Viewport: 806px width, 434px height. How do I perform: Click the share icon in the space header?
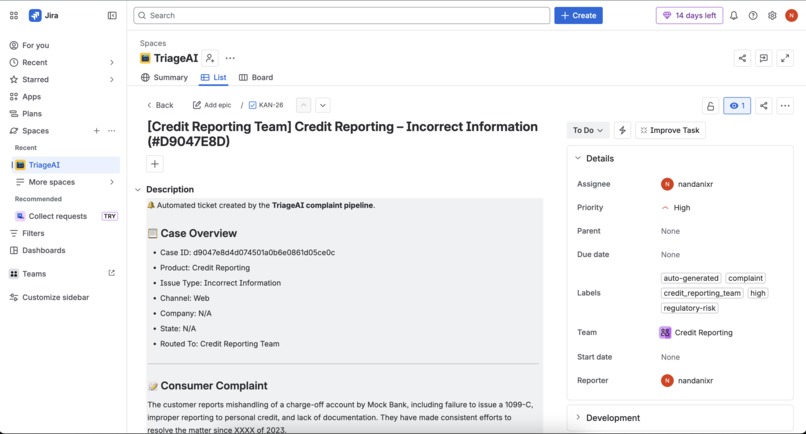742,58
